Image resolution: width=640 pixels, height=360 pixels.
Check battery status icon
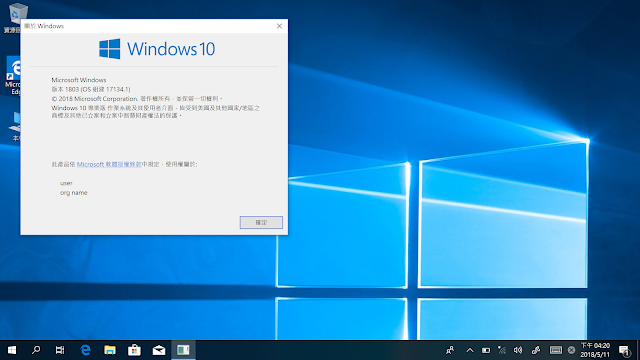tap(486, 350)
